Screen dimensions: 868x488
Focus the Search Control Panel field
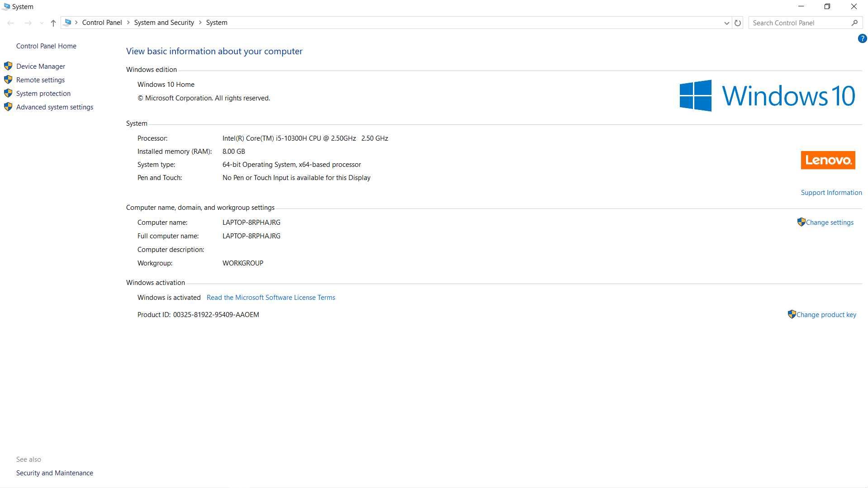[799, 23]
